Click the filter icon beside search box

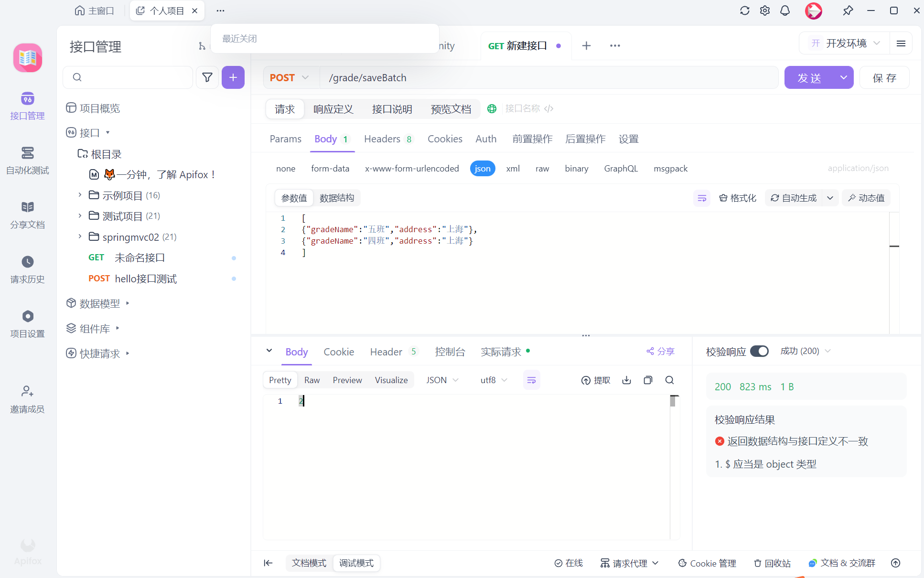pos(207,77)
